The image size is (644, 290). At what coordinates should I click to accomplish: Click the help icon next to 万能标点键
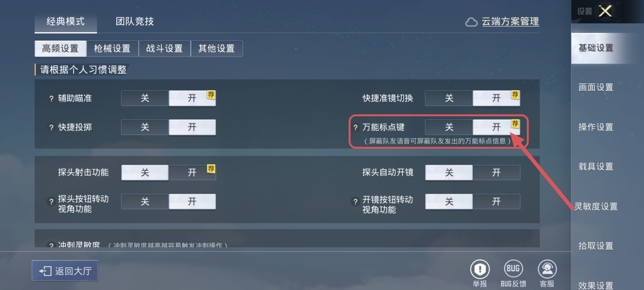coord(355,127)
